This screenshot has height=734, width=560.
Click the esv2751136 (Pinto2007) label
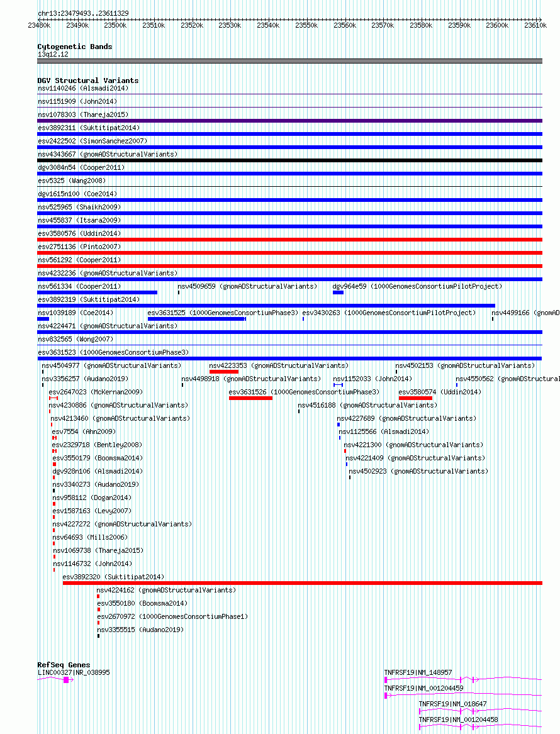tap(79, 246)
